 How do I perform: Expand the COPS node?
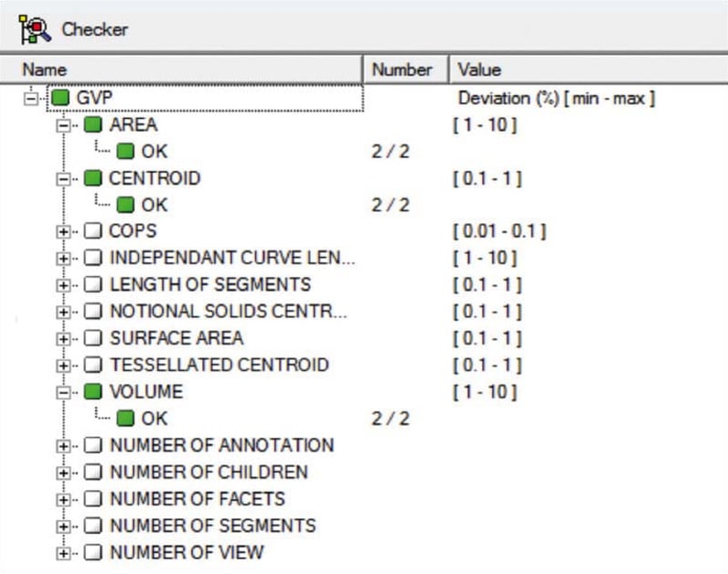(x=63, y=231)
